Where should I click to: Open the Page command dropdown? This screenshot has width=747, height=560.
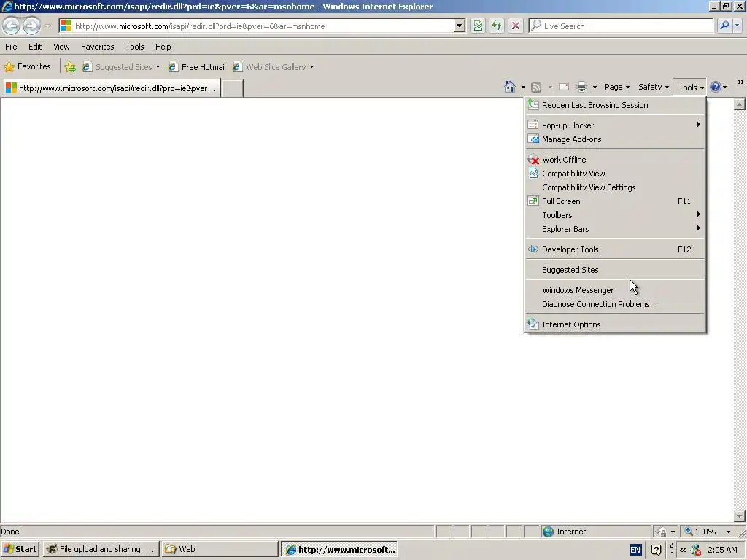(x=617, y=87)
